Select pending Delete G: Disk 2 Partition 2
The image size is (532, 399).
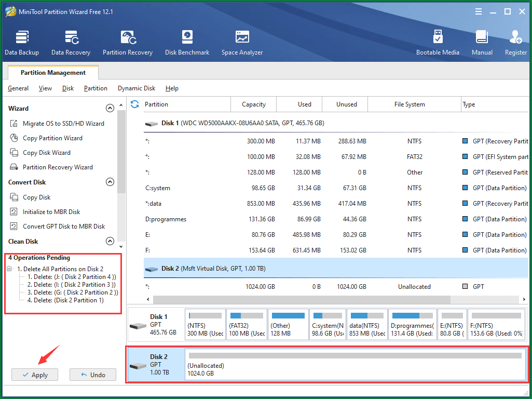[x=73, y=292]
